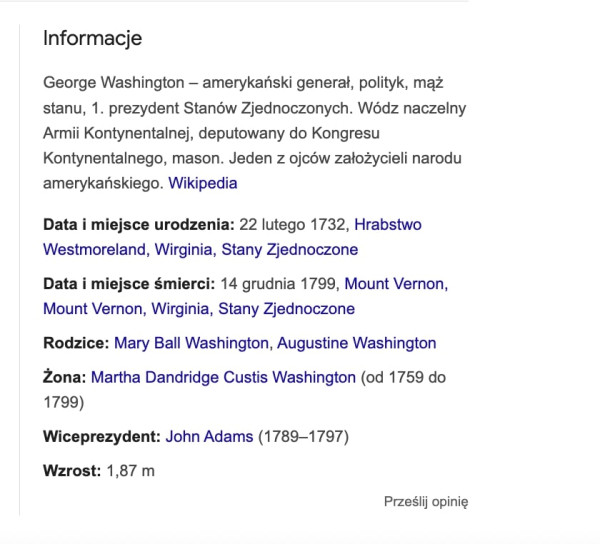The image size is (600, 544).
Task: Open Martha Dandridge Custis Washington link
Action: [x=223, y=378]
